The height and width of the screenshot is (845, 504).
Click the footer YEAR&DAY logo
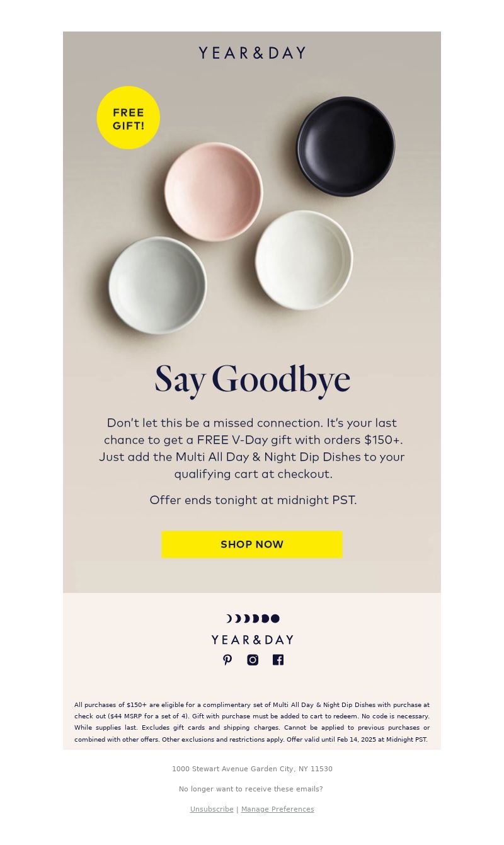point(252,640)
